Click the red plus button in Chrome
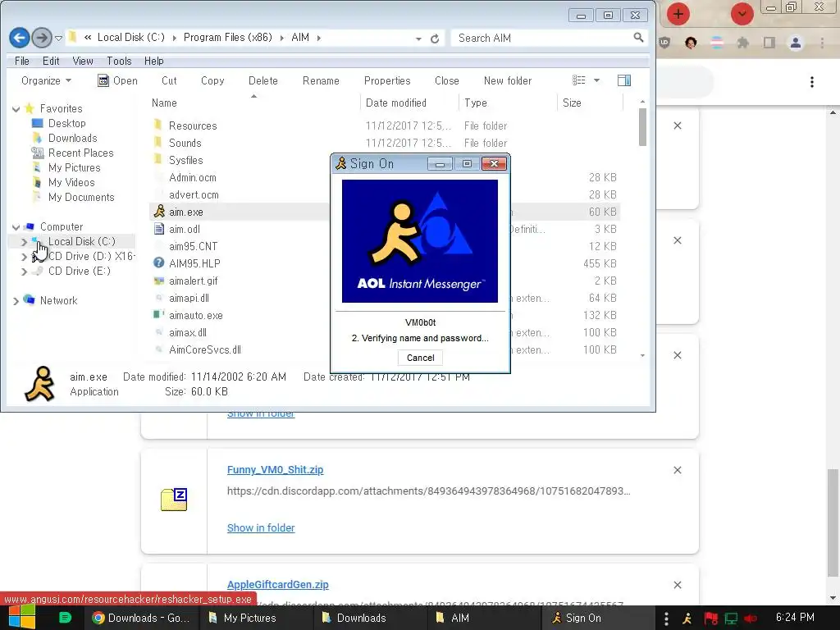 pos(678,14)
